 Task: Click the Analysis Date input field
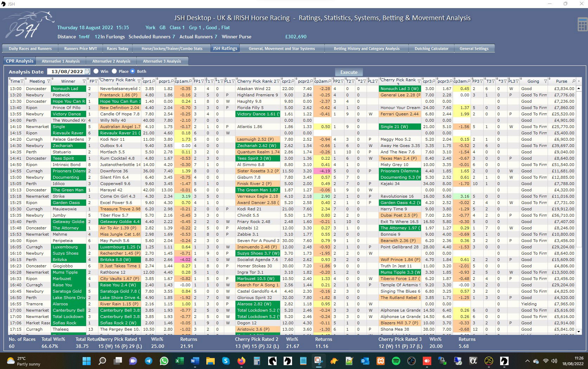(x=66, y=71)
